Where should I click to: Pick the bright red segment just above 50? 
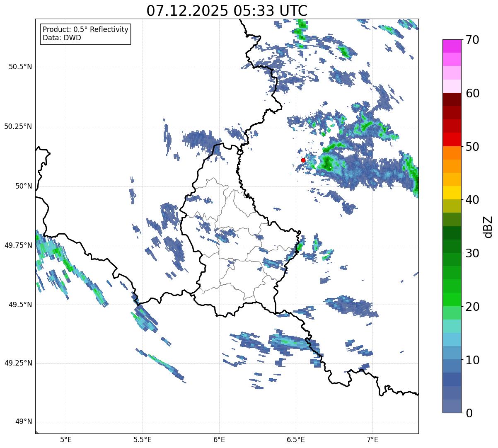click(452, 140)
